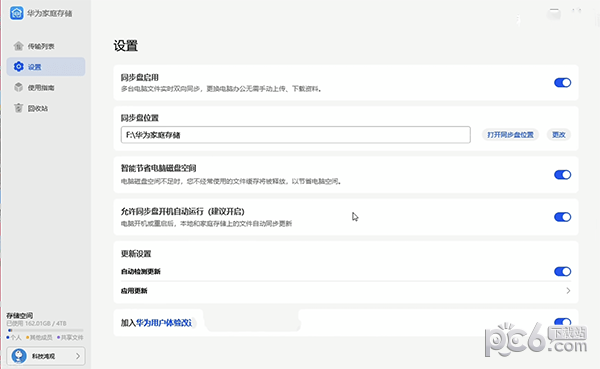Click the 其他成员 legend label
The height and width of the screenshot is (369, 600).
41,337
